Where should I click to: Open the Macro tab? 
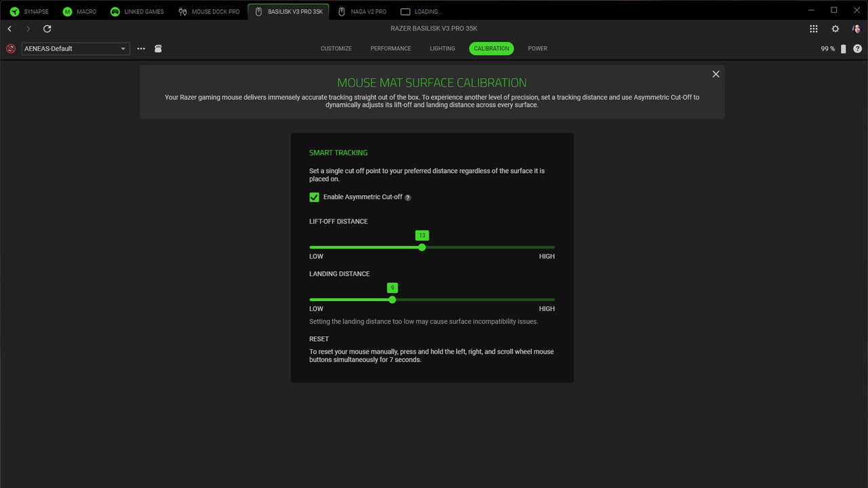[x=80, y=12]
